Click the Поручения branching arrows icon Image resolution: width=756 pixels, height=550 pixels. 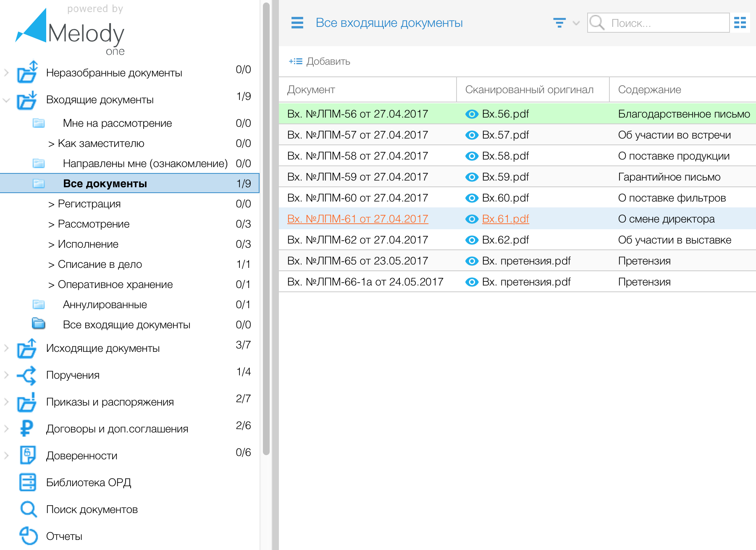coord(27,375)
